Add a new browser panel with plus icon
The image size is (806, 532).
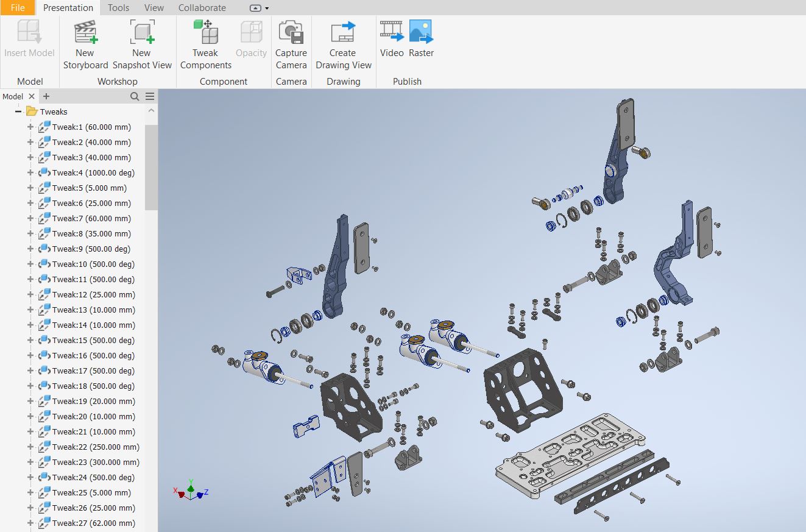[x=46, y=96]
